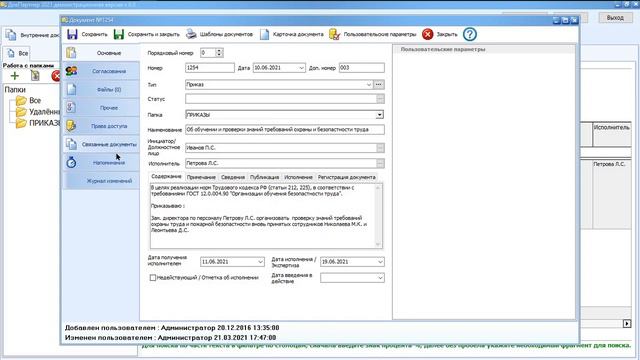Switch to Примечание tab
640x360 pixels.
(x=201, y=177)
